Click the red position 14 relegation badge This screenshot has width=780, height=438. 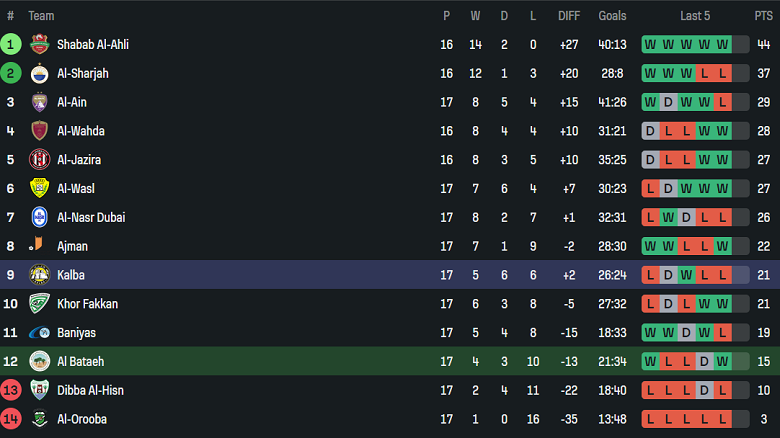coord(11,419)
